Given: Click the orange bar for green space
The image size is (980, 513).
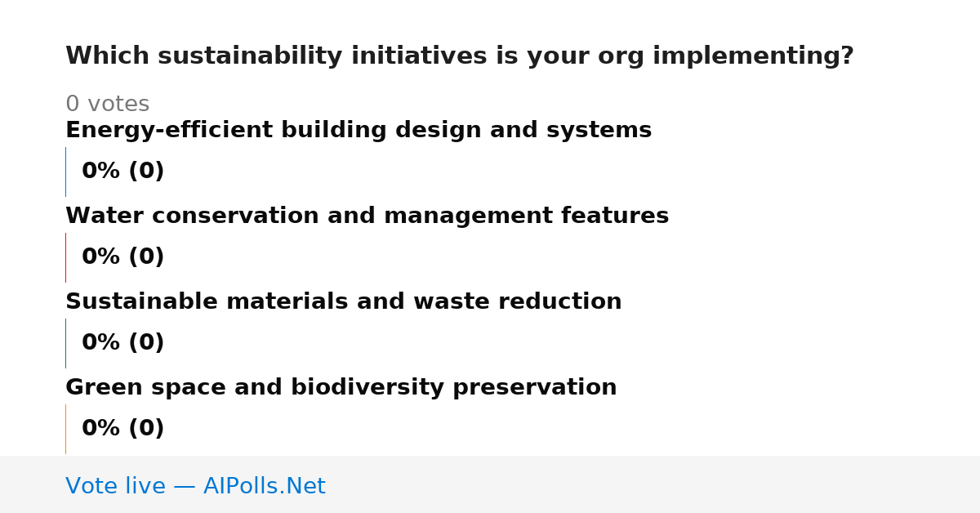Looking at the screenshot, I should point(65,429).
